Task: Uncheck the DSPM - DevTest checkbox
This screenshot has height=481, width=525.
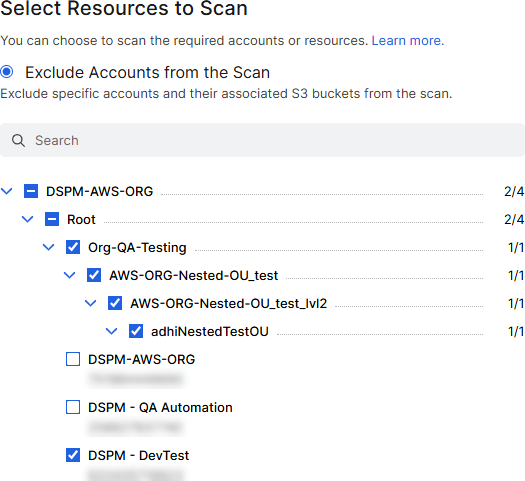Action: point(73,455)
